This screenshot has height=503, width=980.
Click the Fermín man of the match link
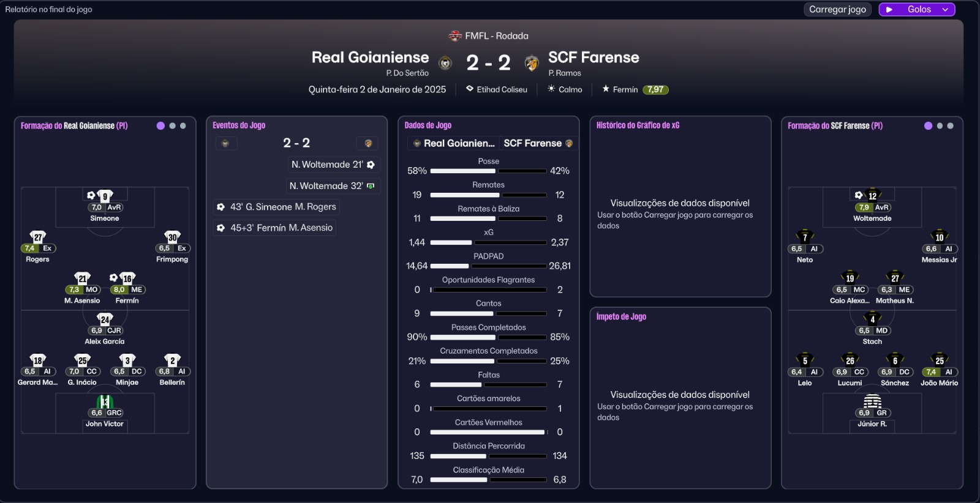(x=625, y=89)
